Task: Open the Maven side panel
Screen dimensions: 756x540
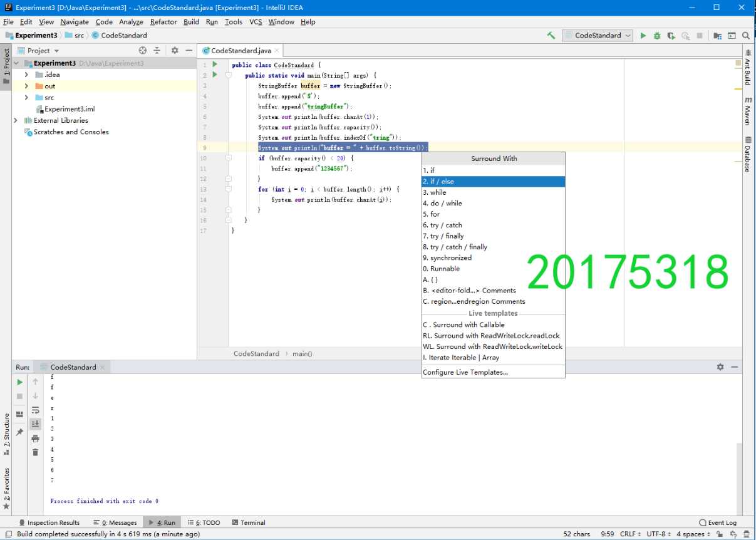Action: [748, 111]
